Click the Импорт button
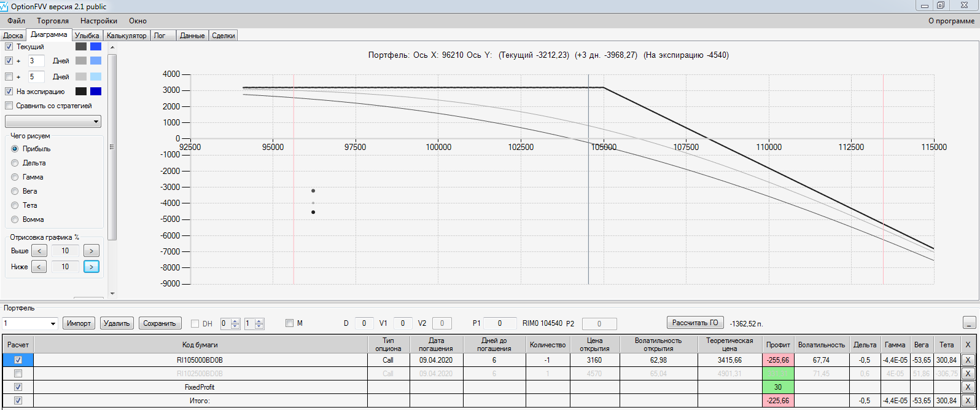Image resolution: width=980 pixels, height=410 pixels. 79,323
